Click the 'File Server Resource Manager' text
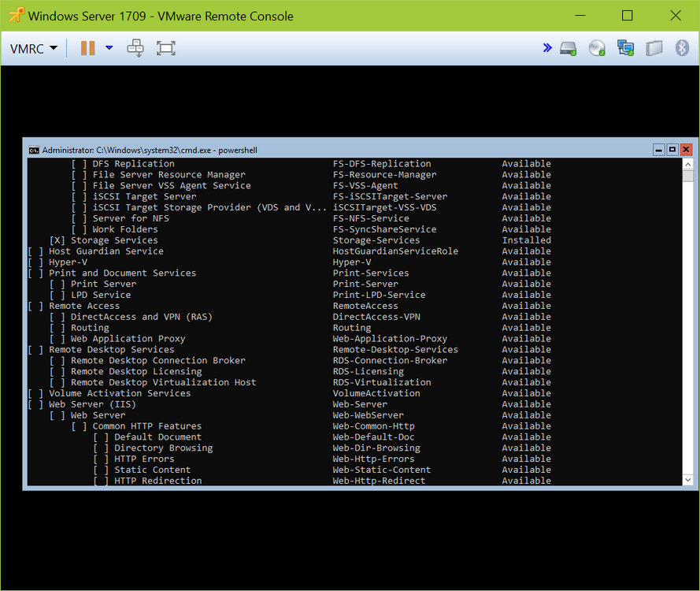The image size is (700, 591). (x=169, y=175)
